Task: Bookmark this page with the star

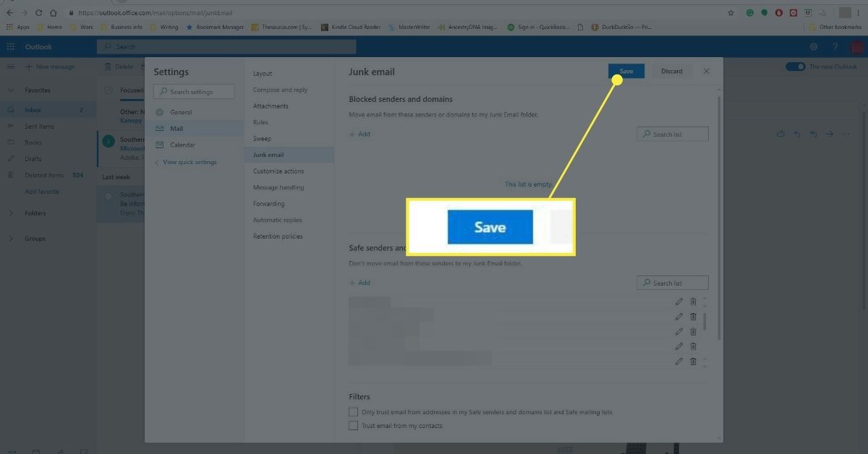Action: 731,13
